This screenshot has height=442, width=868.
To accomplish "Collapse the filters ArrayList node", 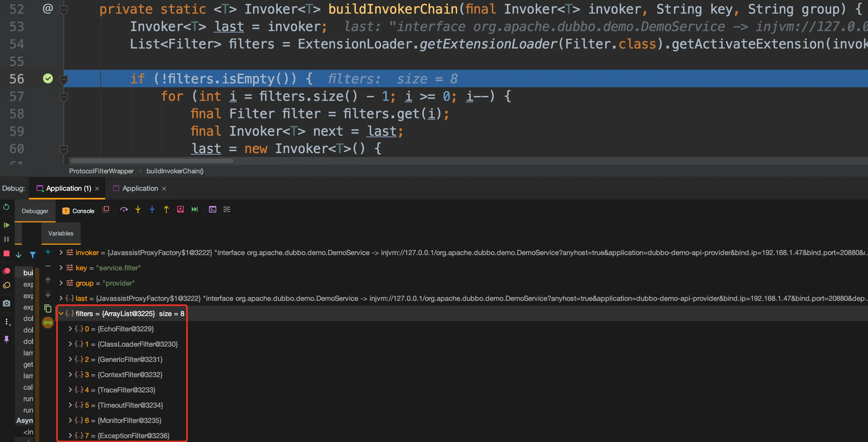I will click(x=61, y=314).
